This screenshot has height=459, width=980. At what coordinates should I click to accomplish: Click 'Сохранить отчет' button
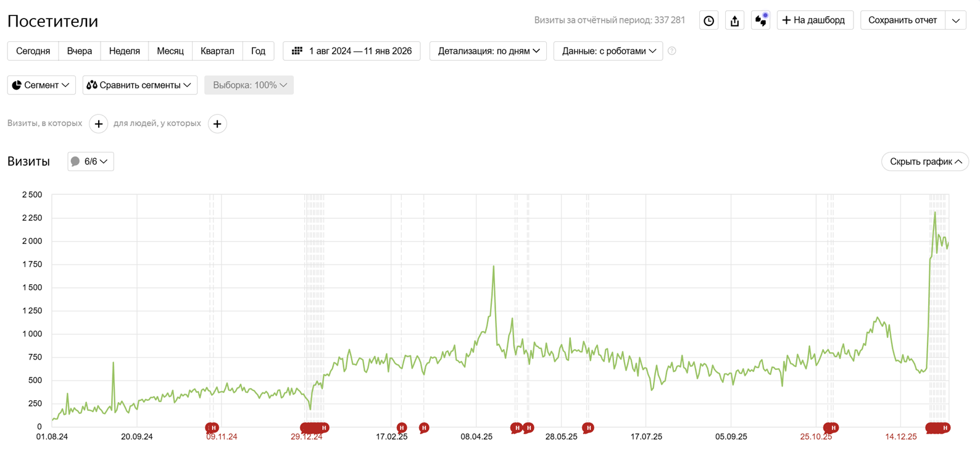tap(902, 20)
